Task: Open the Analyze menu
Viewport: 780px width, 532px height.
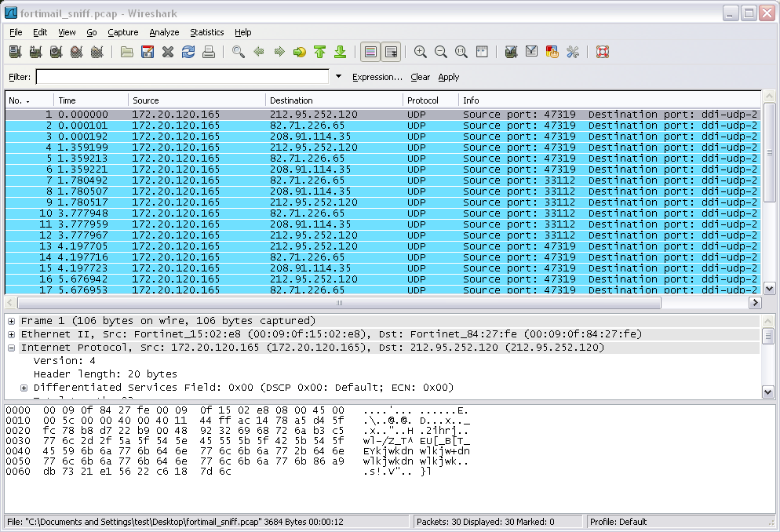Action: pyautogui.click(x=164, y=32)
